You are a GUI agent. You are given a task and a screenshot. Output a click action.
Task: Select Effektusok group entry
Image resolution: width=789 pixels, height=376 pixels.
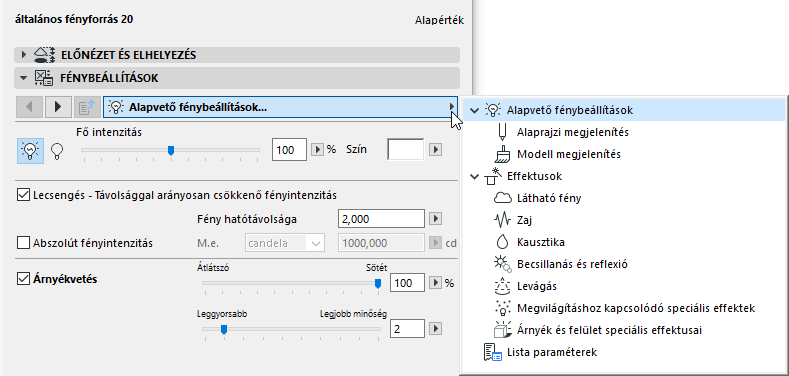[534, 176]
